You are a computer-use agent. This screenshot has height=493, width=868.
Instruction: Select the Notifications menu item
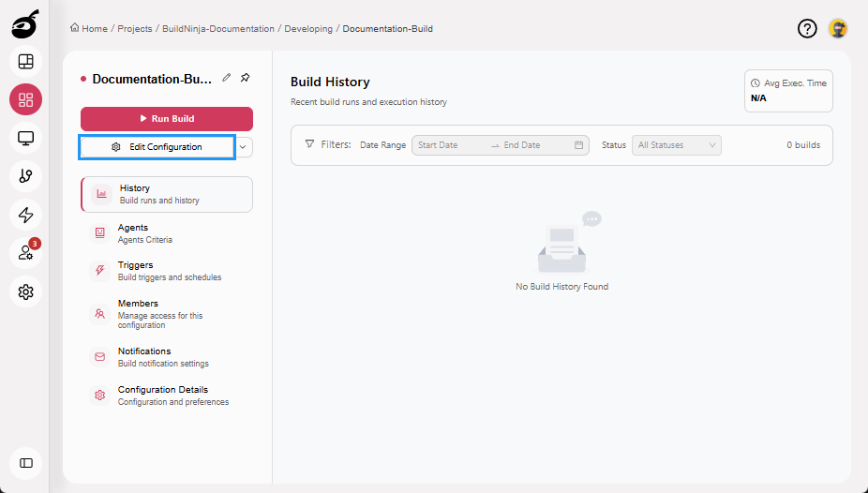click(x=167, y=357)
